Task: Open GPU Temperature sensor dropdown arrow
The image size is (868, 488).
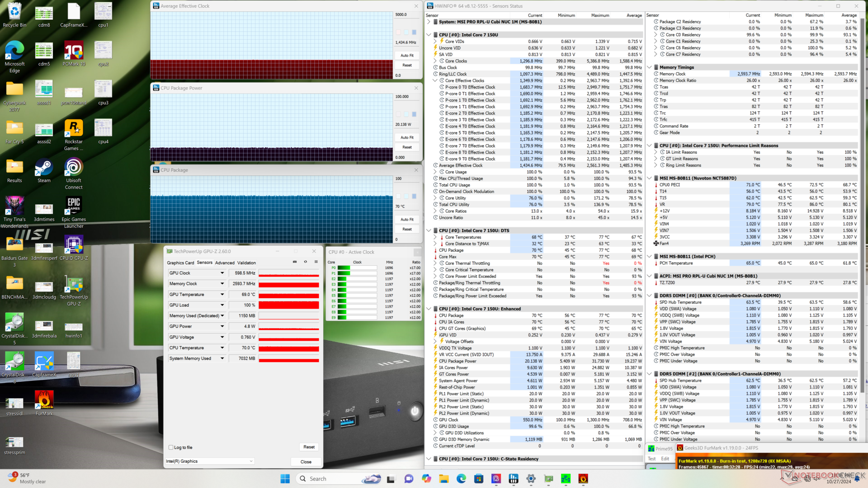Action: coord(222,295)
